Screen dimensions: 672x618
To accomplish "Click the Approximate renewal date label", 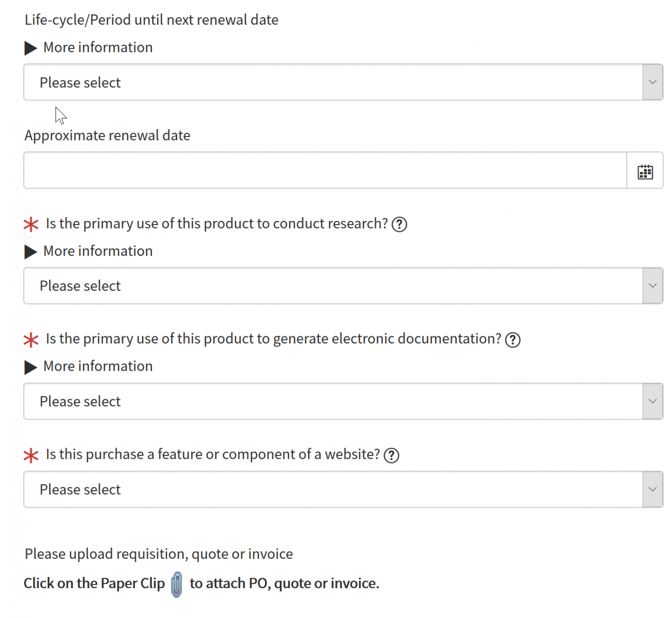I will pos(107,135).
